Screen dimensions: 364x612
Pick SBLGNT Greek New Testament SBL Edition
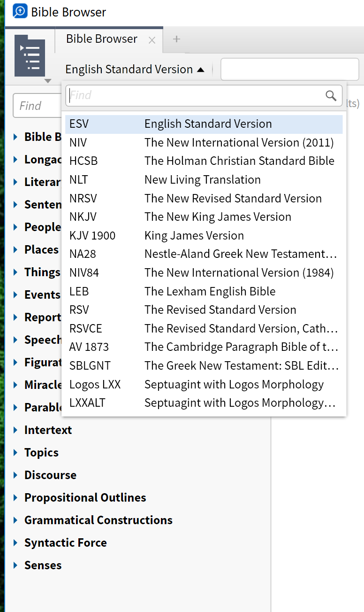204,366
